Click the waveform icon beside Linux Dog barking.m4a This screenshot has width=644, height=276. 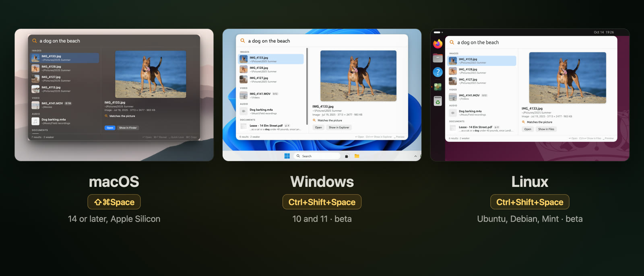pyautogui.click(x=453, y=113)
